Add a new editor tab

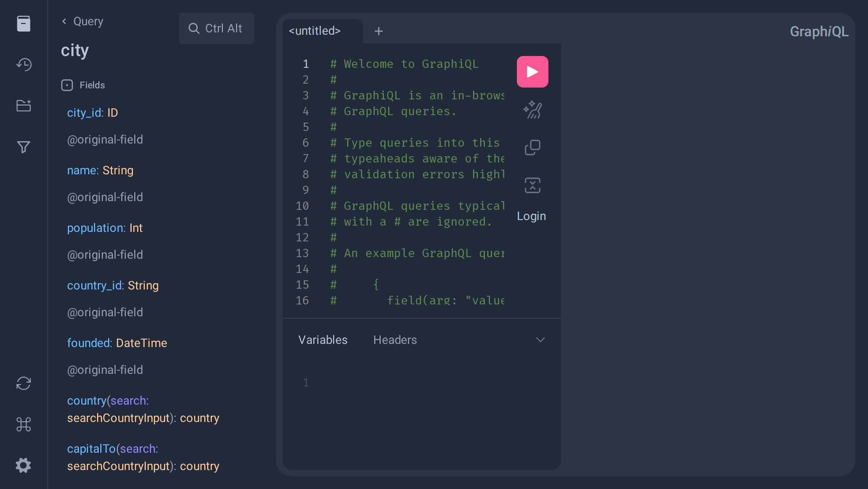(x=379, y=31)
